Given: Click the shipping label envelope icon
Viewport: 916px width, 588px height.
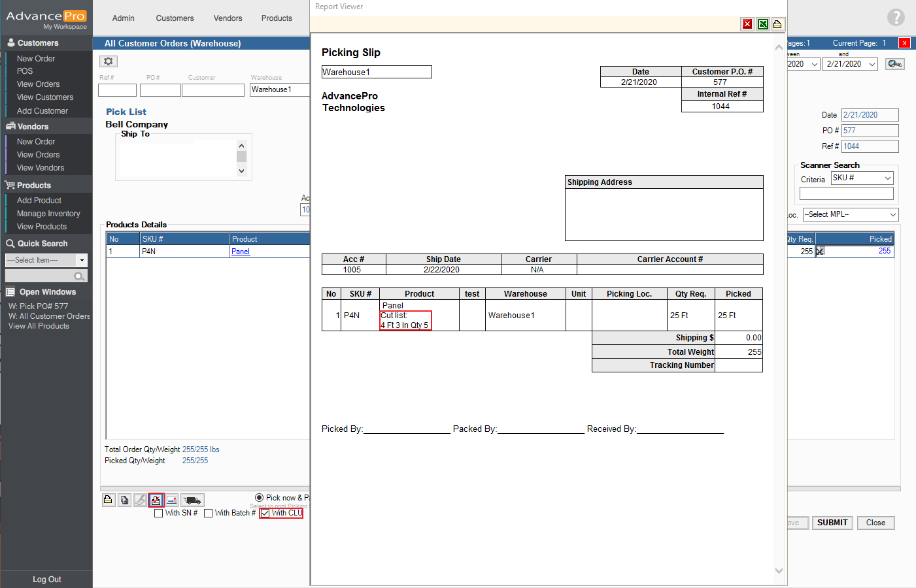Looking at the screenshot, I should point(172,500).
